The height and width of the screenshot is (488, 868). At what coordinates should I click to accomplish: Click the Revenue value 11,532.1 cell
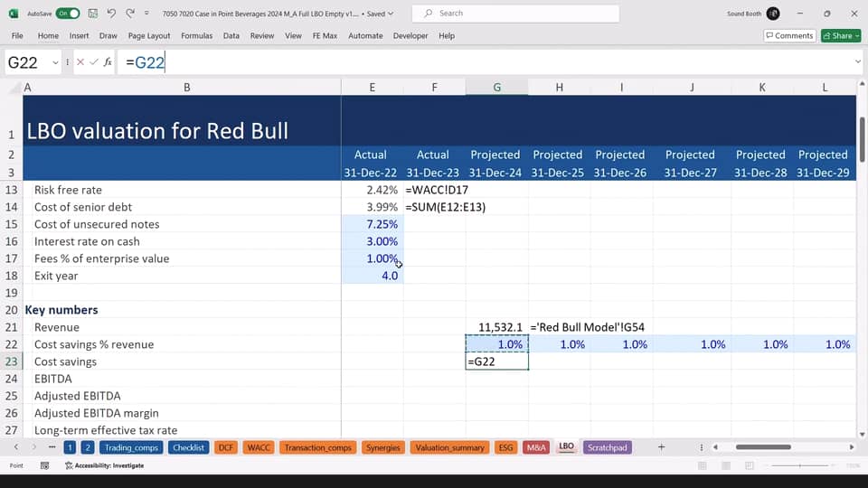point(496,327)
